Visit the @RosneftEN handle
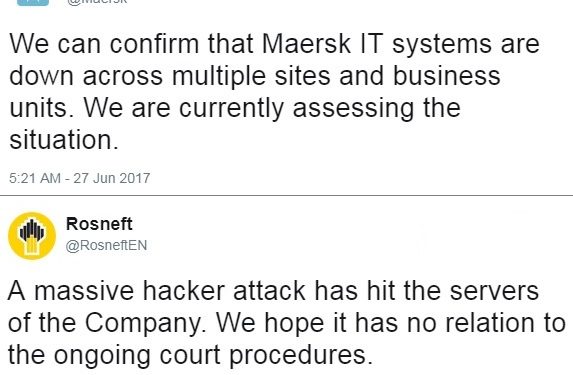 tap(106, 245)
